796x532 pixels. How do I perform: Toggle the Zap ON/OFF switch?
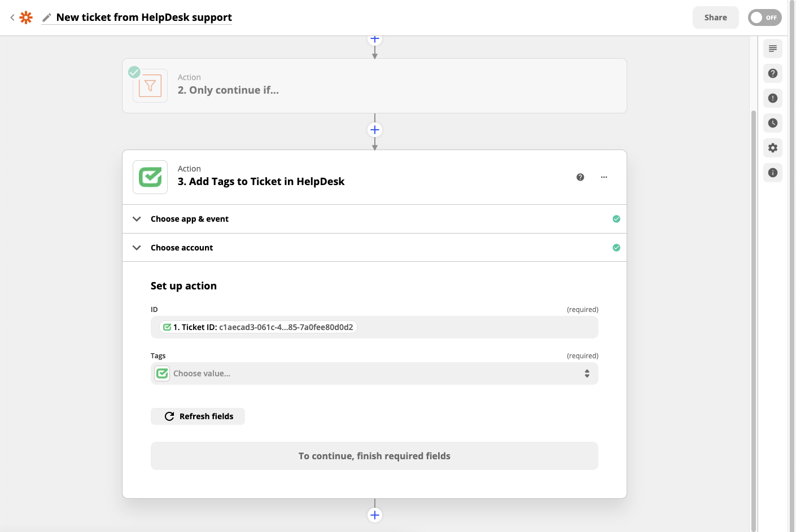[764, 17]
